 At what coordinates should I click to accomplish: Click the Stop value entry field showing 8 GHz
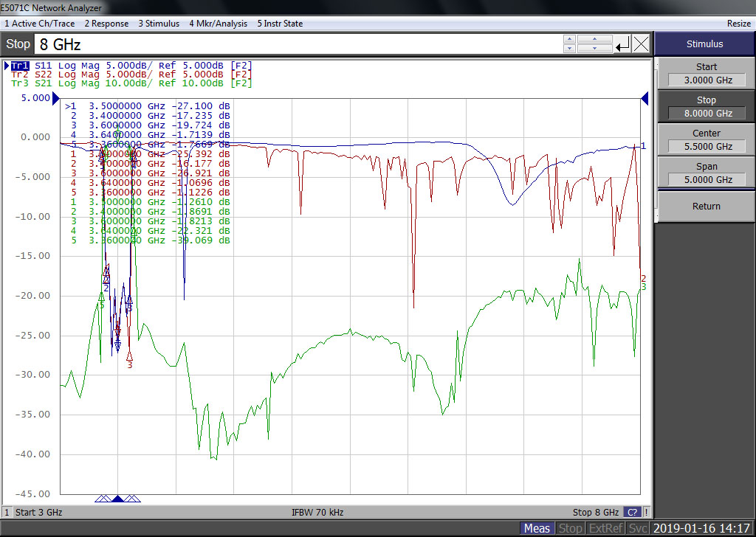(295, 44)
